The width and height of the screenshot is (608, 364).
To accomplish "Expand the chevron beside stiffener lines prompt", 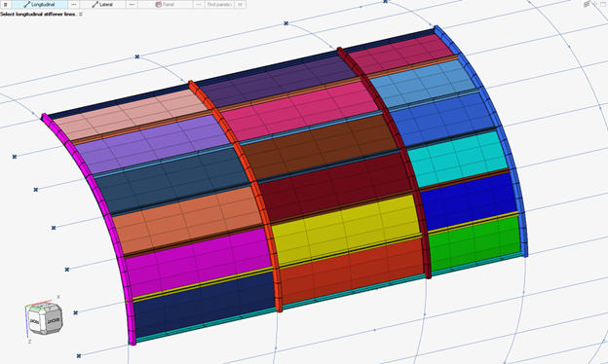I will pos(81,14).
